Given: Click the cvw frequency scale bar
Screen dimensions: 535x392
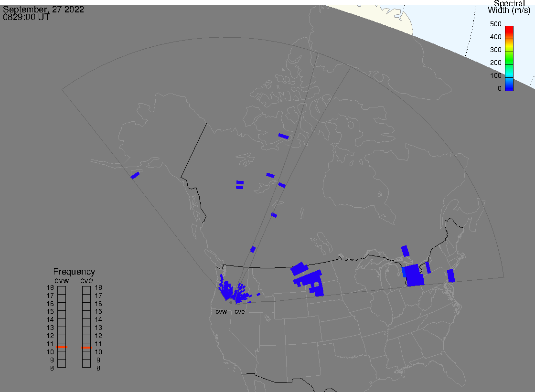Looking at the screenshot, I should [x=62, y=327].
